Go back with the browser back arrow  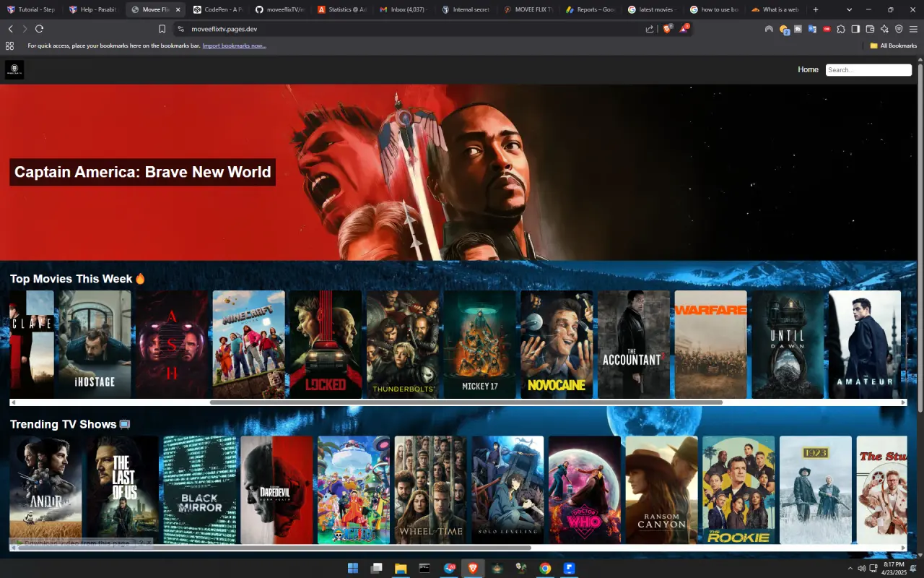pos(10,29)
